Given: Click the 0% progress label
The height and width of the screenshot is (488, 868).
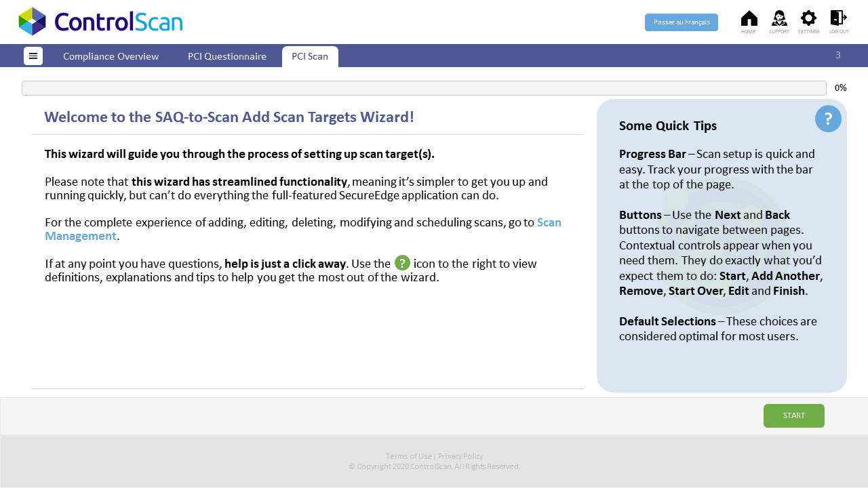Looking at the screenshot, I should [841, 88].
